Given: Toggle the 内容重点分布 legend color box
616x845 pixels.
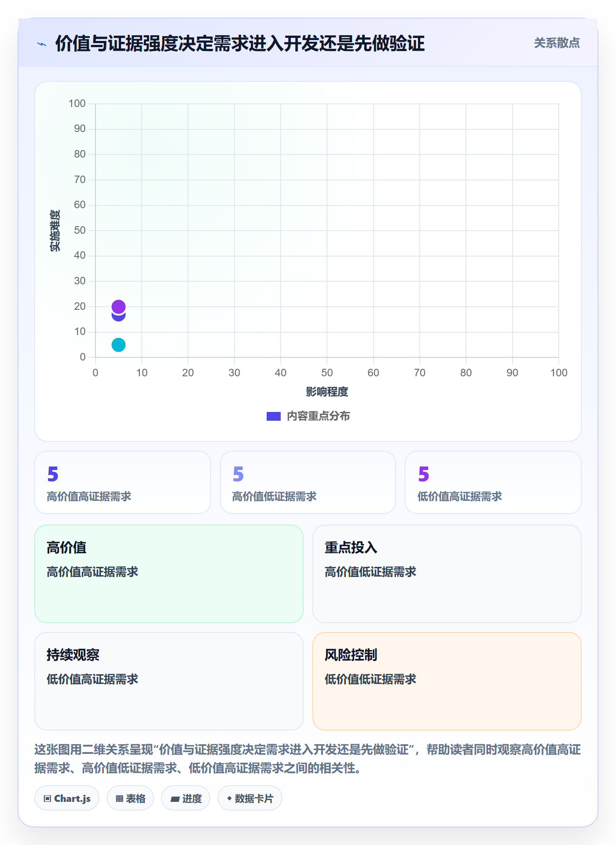Looking at the screenshot, I should click(x=273, y=416).
